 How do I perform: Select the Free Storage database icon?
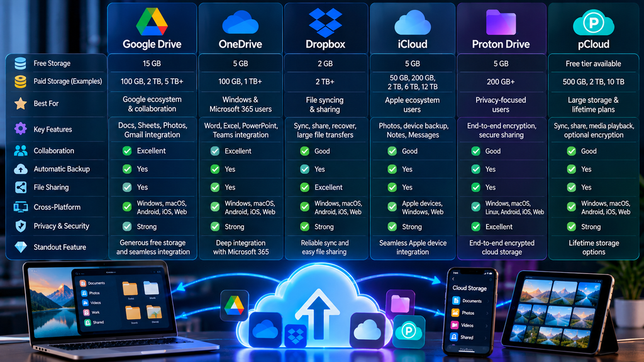(x=20, y=63)
